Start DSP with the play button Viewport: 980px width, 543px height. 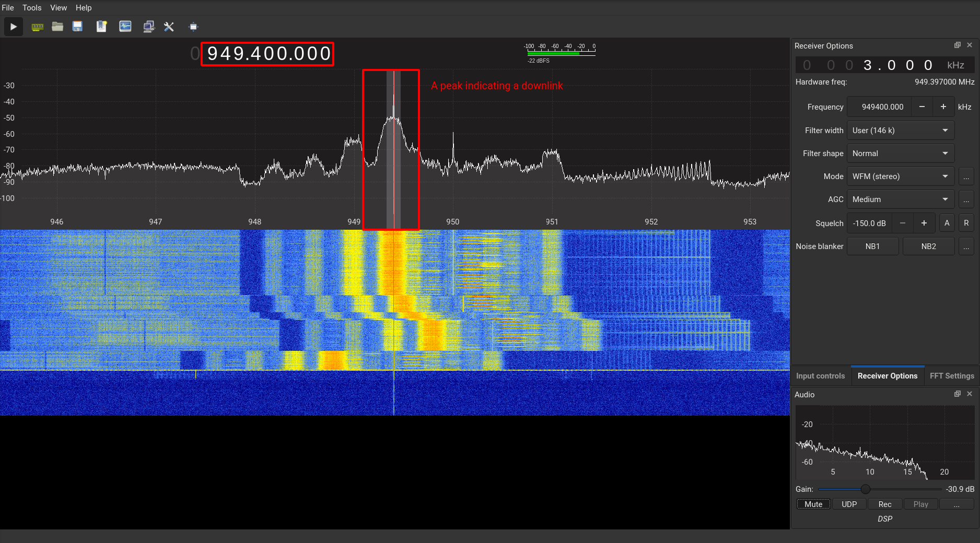tap(14, 27)
